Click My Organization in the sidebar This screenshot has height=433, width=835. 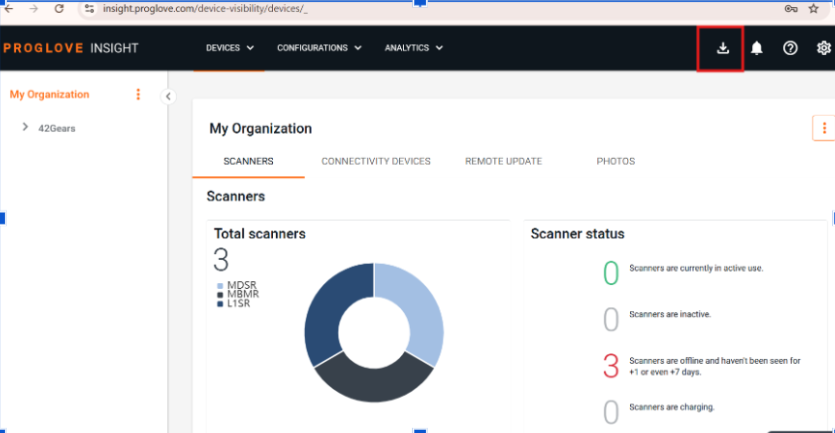point(50,94)
